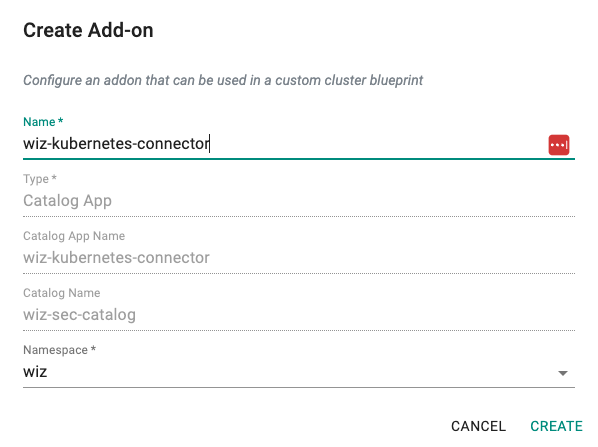
Task: Click the Namespace dropdown arrow
Action: [563, 373]
